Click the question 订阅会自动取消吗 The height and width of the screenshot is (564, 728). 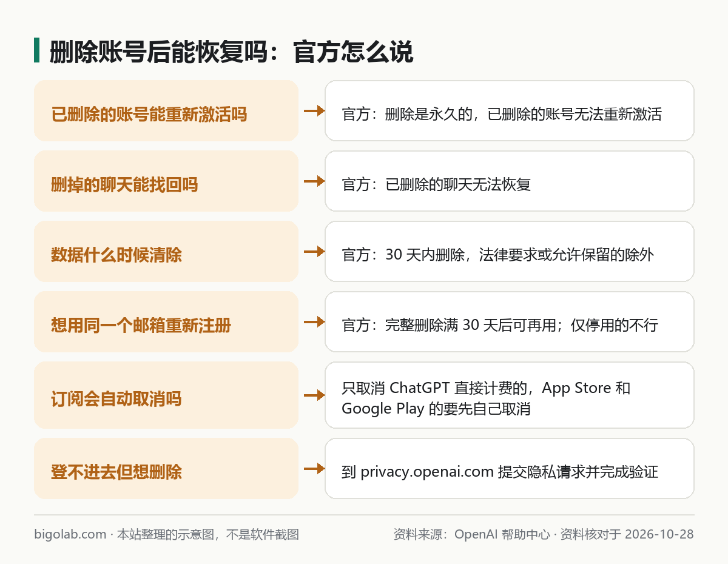click(166, 395)
